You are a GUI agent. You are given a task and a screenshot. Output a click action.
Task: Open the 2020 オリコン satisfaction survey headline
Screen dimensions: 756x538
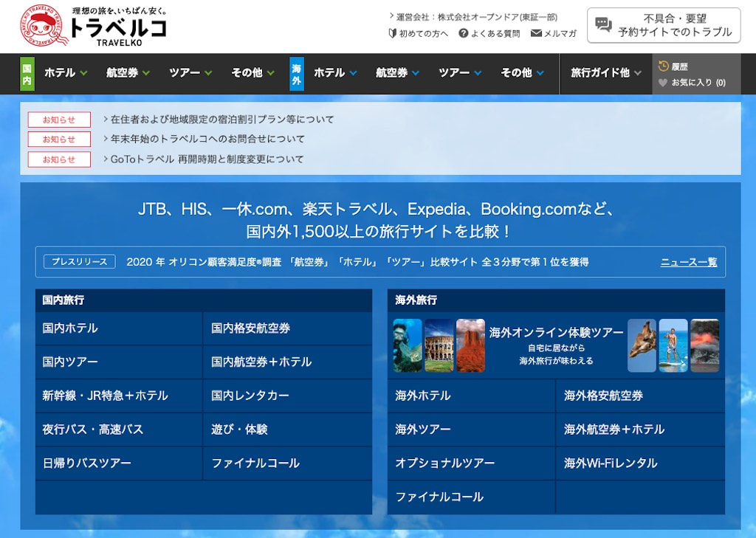(x=357, y=262)
